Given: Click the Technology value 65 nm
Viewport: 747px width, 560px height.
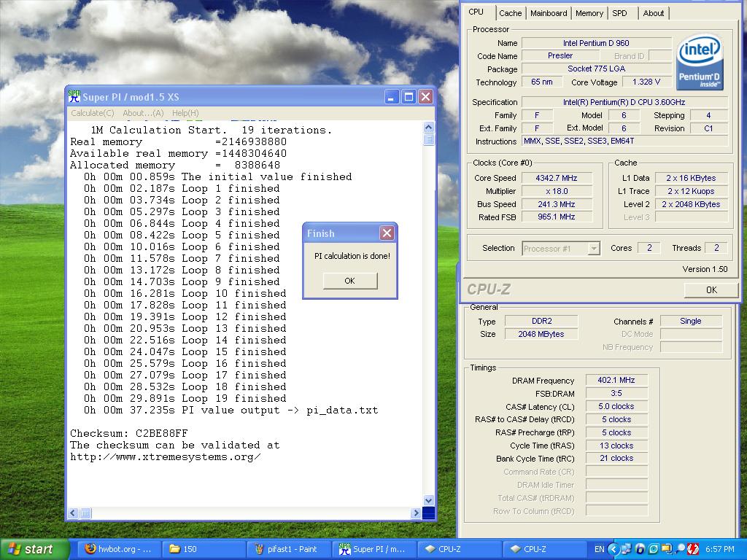Looking at the screenshot, I should [542, 82].
